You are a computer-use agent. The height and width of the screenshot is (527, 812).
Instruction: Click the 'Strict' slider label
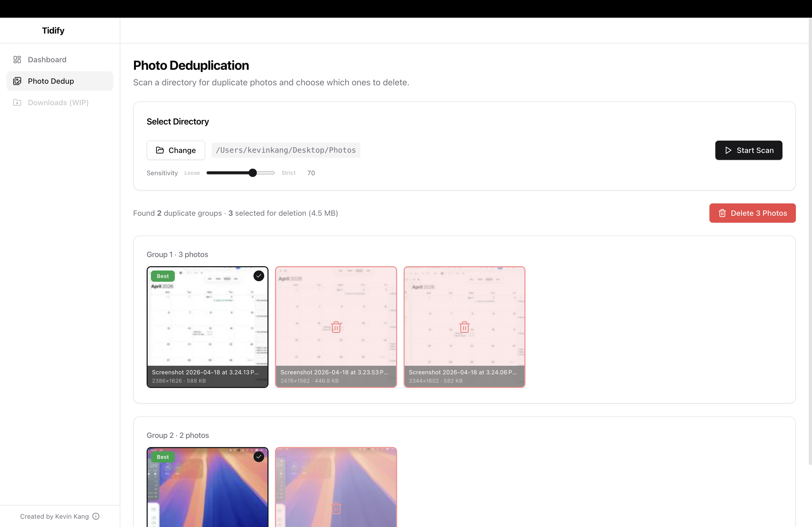(x=288, y=173)
